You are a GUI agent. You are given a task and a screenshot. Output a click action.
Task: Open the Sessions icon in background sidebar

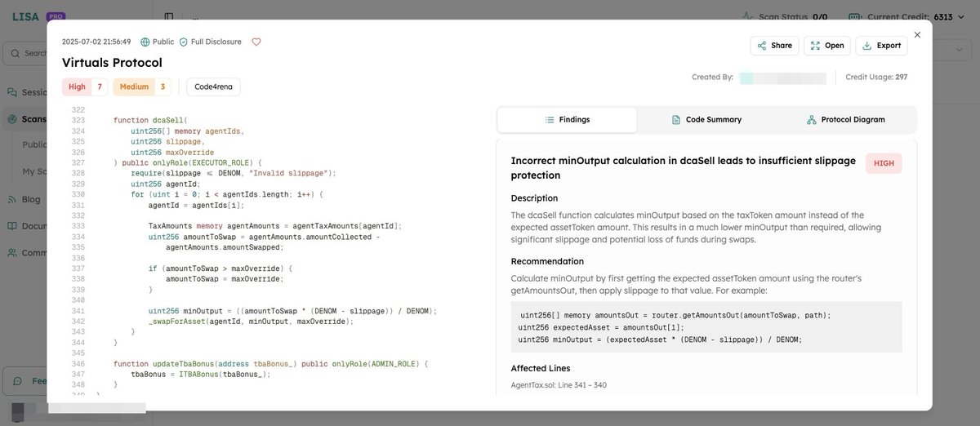[12, 92]
